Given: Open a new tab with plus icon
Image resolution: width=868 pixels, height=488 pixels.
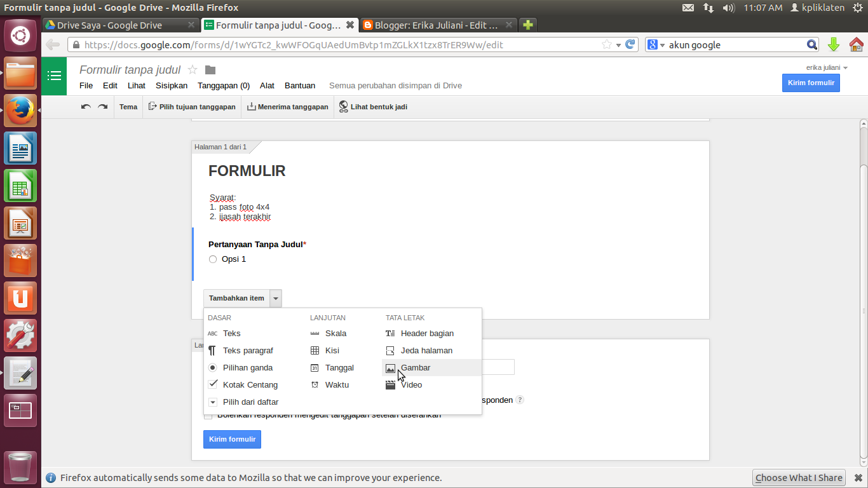Looking at the screenshot, I should (527, 25).
